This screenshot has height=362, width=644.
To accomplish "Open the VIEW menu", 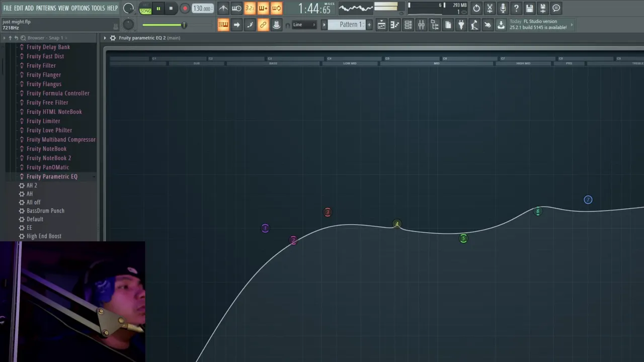I will pyautogui.click(x=63, y=8).
